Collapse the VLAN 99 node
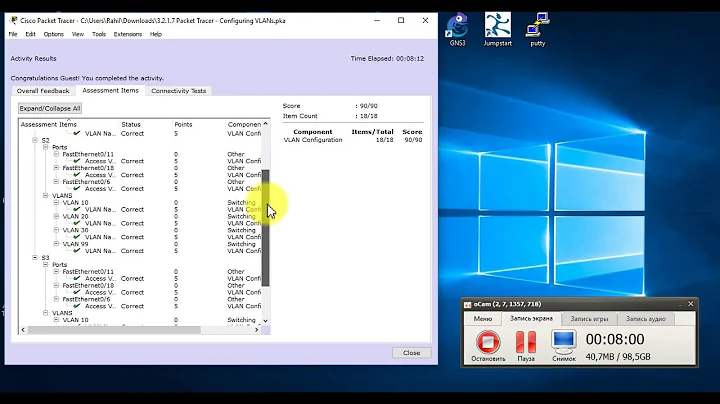The width and height of the screenshot is (720, 404). pyautogui.click(x=56, y=243)
